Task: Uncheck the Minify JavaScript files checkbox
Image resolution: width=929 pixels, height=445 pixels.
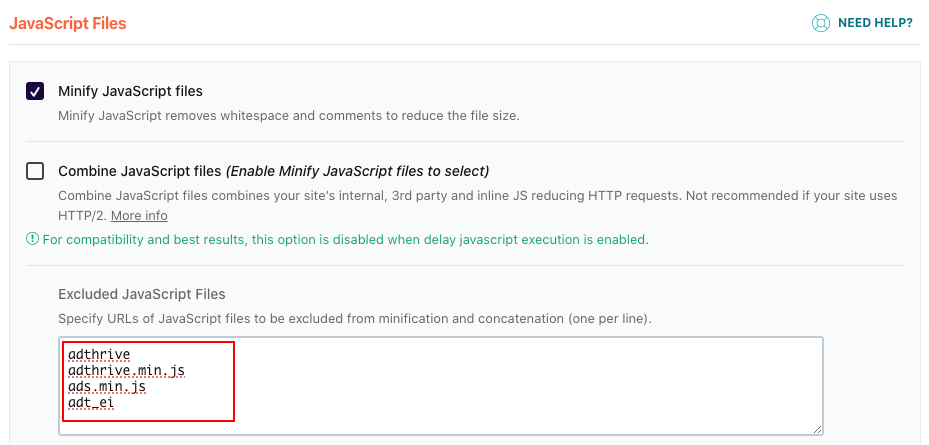Action: [x=35, y=91]
